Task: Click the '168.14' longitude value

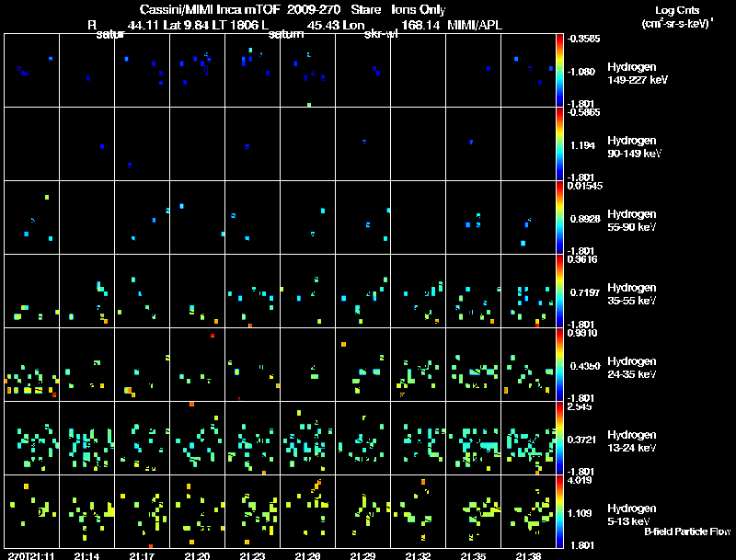Action: [x=420, y=25]
